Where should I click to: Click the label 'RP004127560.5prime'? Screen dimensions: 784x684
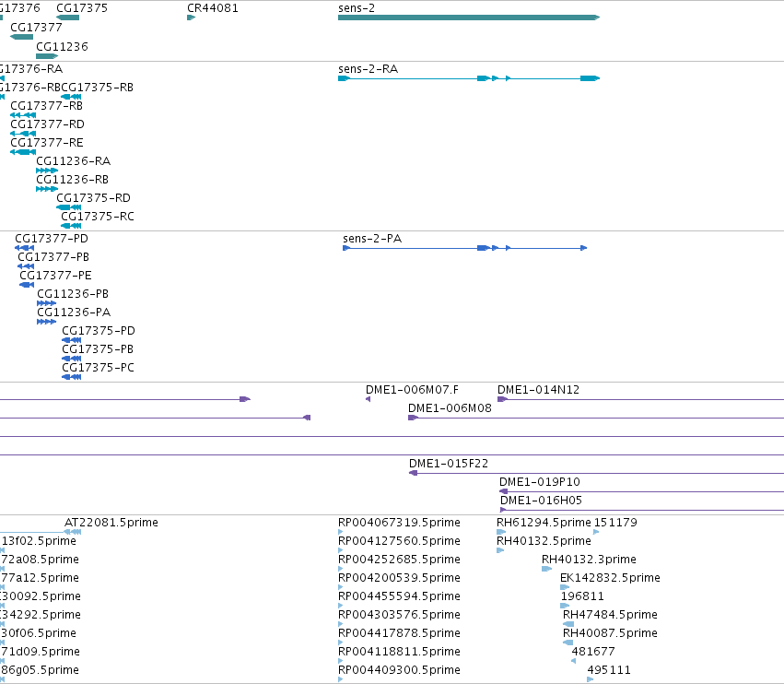tap(399, 541)
